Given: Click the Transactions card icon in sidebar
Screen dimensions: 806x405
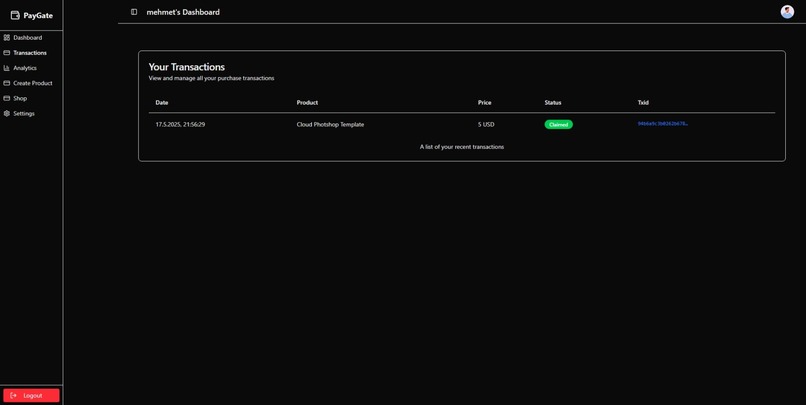Looking at the screenshot, I should [x=7, y=52].
